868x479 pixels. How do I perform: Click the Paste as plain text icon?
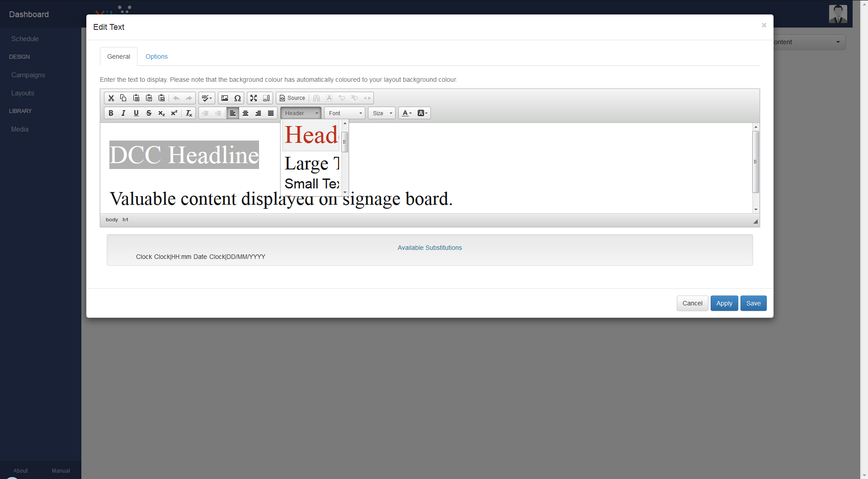(x=149, y=98)
